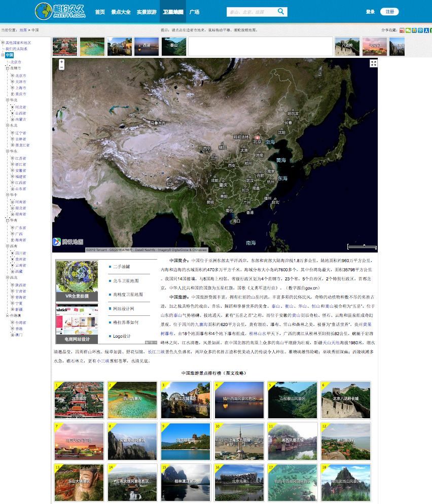Click the 地图 breadcrumb link
This screenshot has width=432, height=504.
[23, 30]
